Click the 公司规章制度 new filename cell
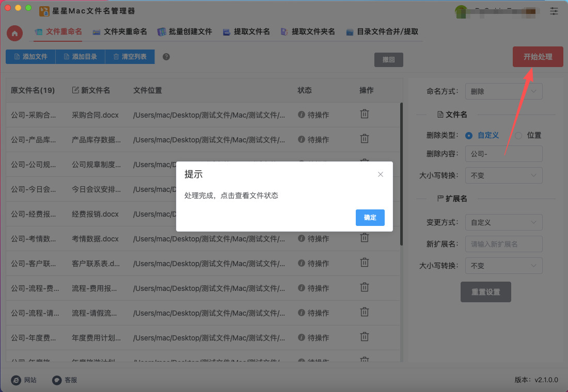This screenshot has width=568, height=392. 97,165
